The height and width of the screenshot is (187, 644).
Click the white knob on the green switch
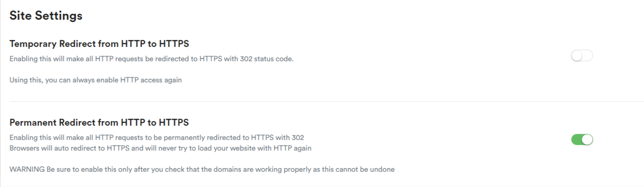587,139
